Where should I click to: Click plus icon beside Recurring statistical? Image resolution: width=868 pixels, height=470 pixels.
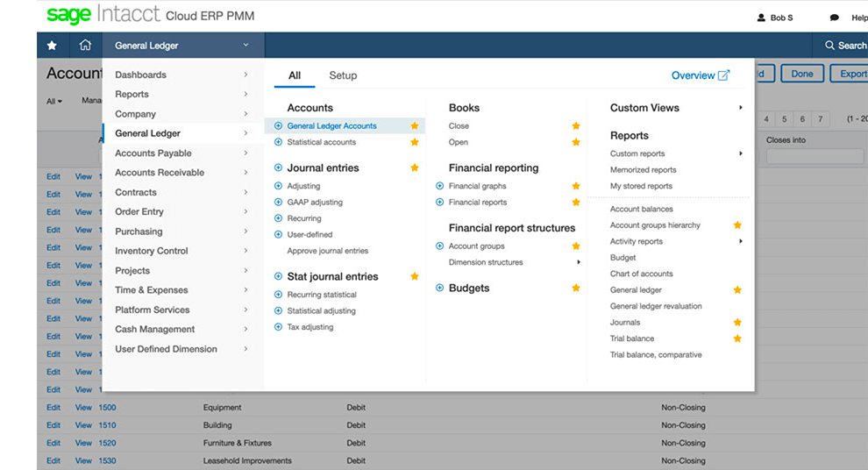(x=279, y=295)
